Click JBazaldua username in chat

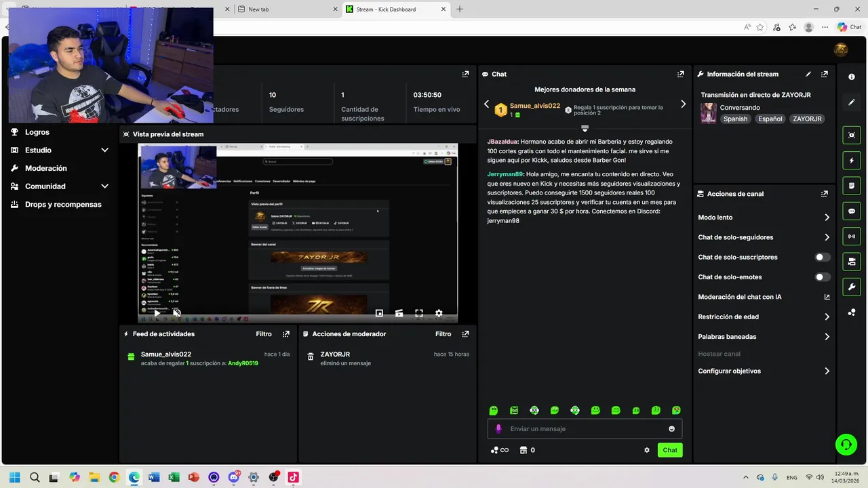point(502,142)
